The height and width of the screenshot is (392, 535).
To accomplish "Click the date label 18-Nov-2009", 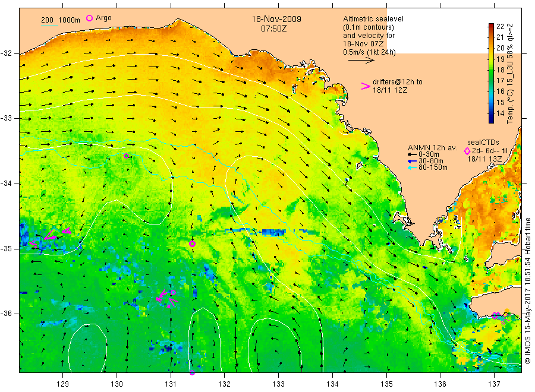I will point(276,19).
